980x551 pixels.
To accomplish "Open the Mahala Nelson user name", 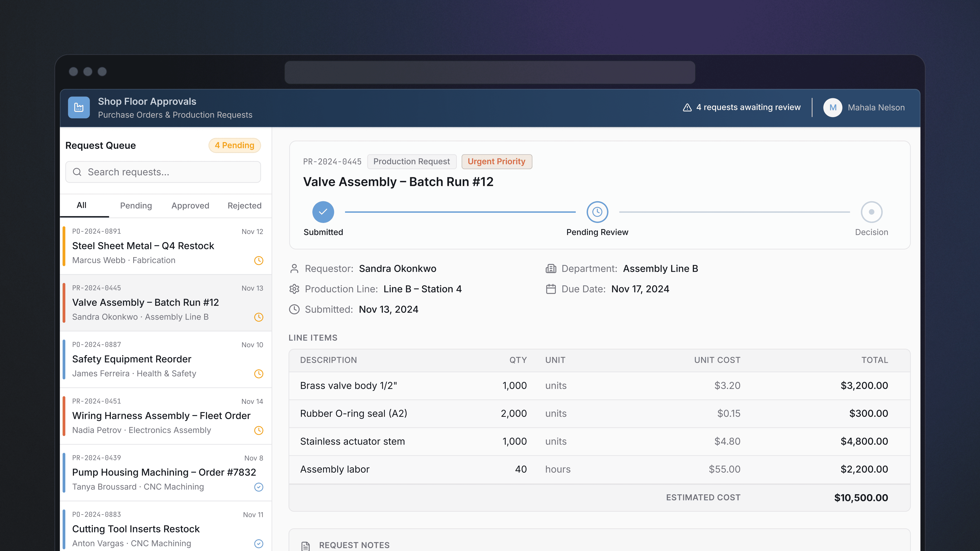I will click(x=876, y=108).
